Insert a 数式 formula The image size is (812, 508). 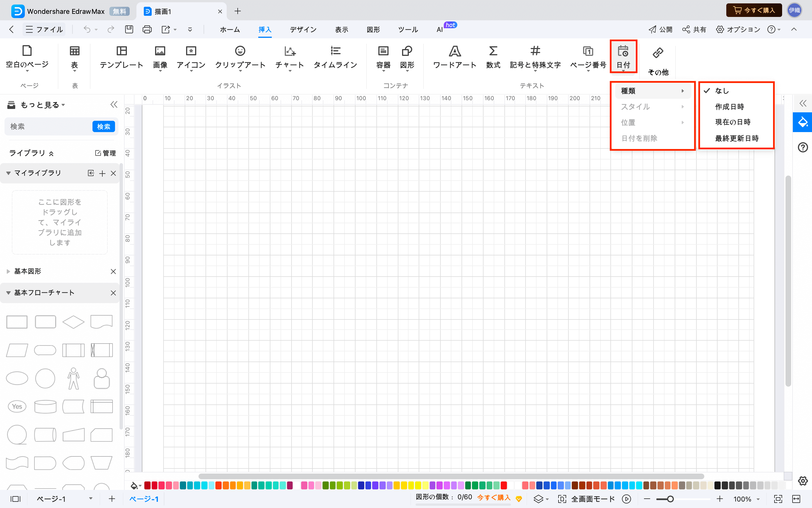[493, 57]
